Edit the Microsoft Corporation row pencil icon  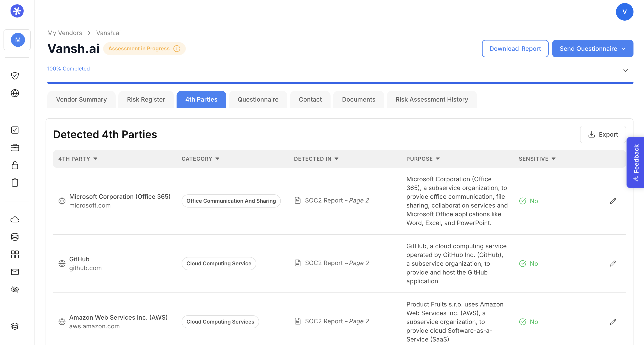[x=613, y=201]
